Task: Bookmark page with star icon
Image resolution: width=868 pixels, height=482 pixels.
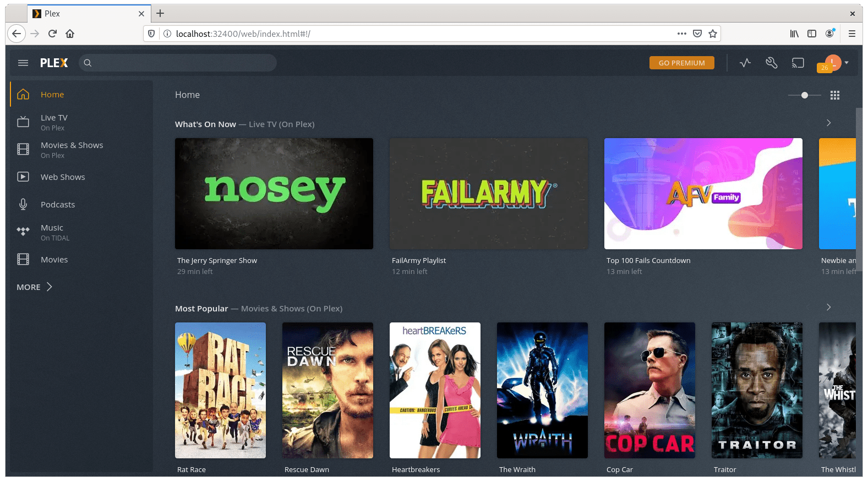Action: [x=713, y=34]
